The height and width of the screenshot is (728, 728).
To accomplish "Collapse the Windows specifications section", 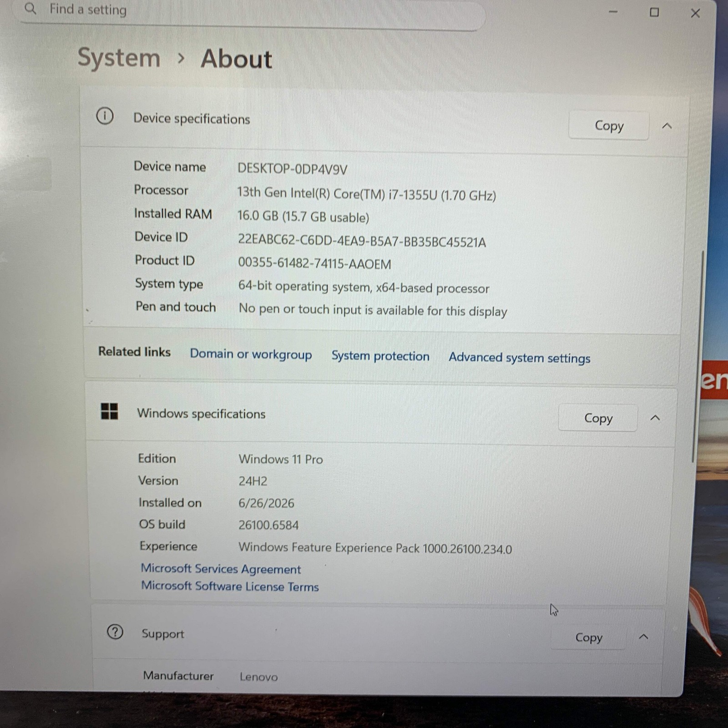I will pyautogui.click(x=655, y=418).
